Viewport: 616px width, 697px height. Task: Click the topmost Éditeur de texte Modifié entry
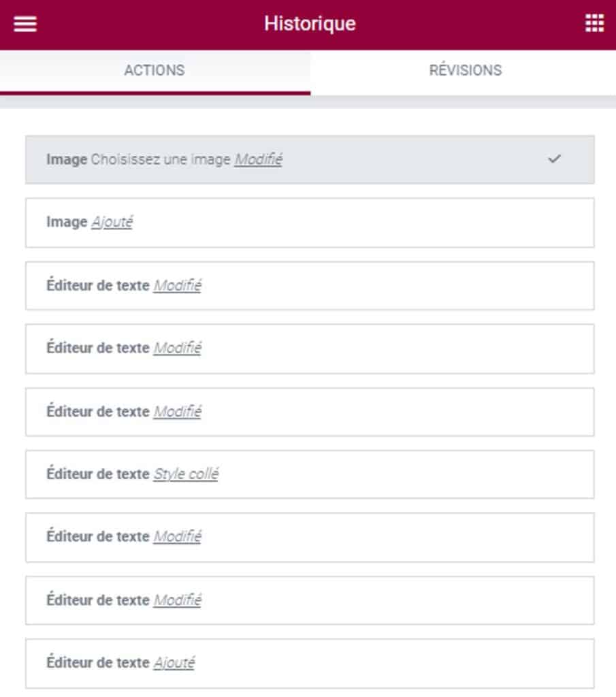pyautogui.click(x=306, y=285)
